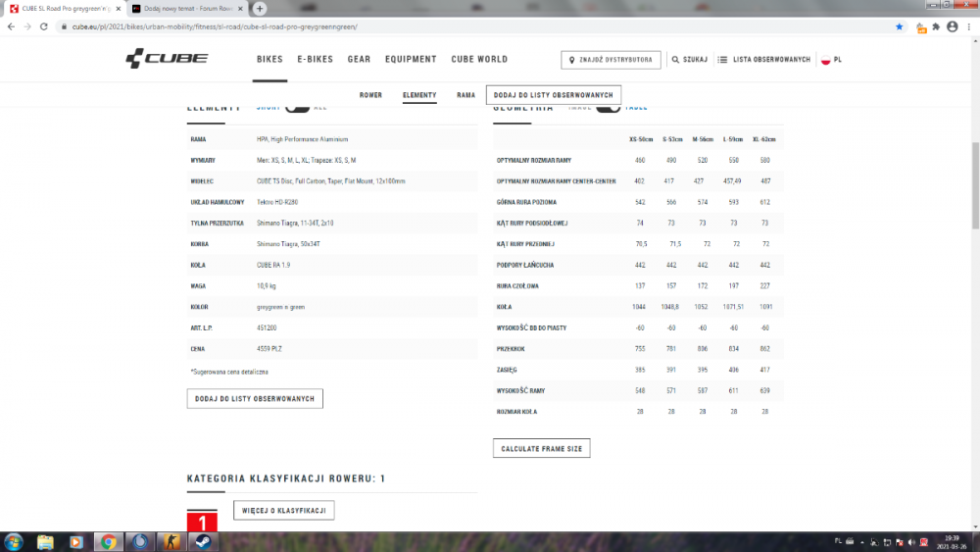Click the magnifier icon next to SZUKAJ

tap(675, 60)
